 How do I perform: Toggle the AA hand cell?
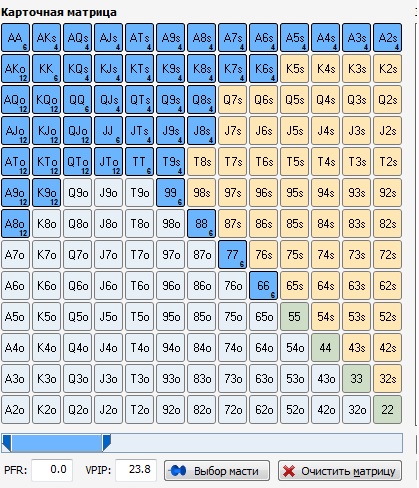(15, 38)
